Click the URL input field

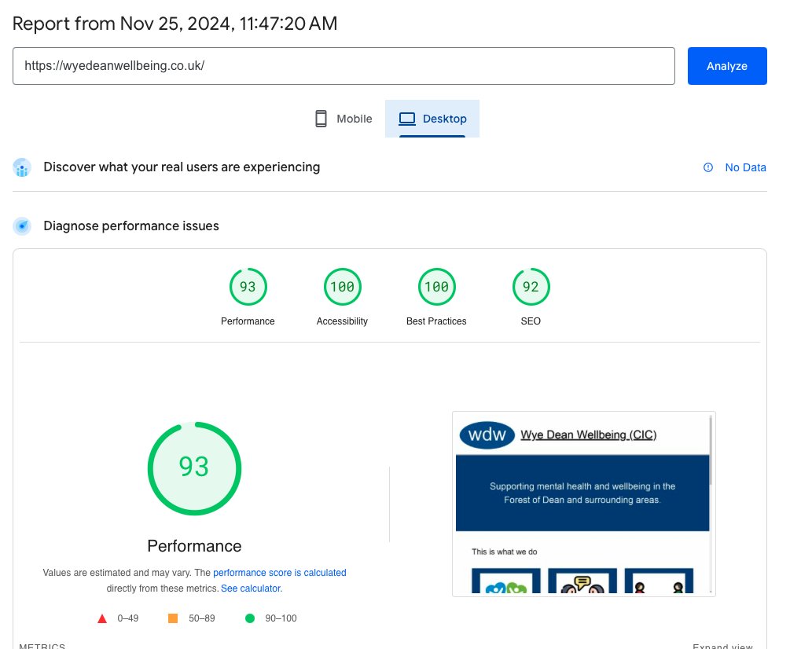(x=344, y=66)
